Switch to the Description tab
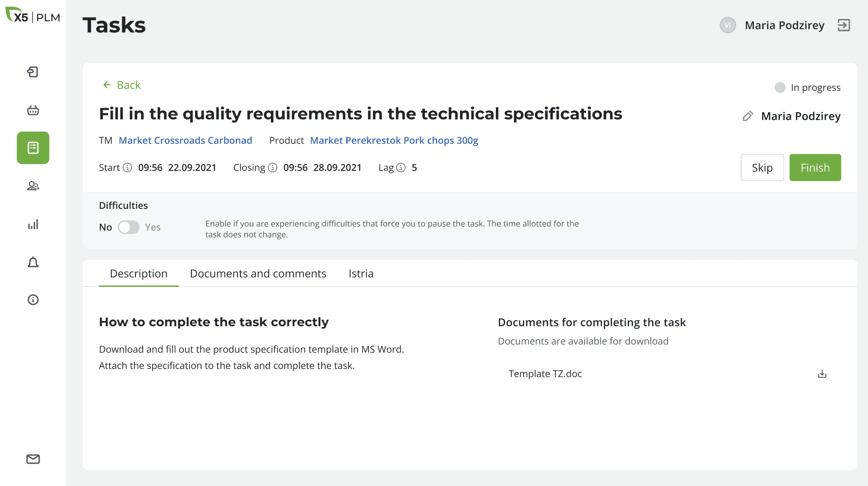 coord(139,273)
